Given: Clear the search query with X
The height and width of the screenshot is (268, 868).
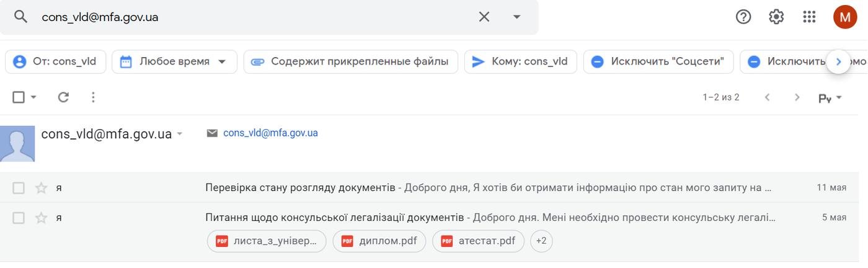Looking at the screenshot, I should [484, 17].
